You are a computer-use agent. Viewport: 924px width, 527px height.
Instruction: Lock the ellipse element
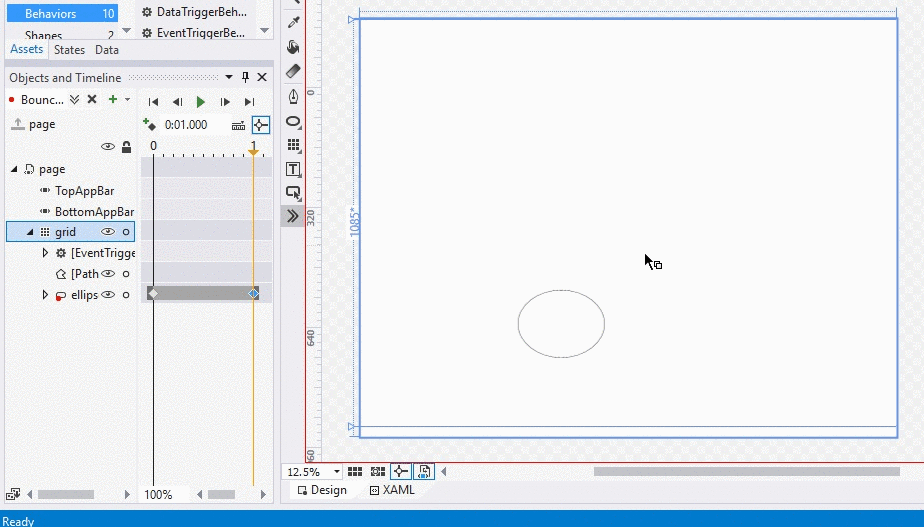[126, 294]
